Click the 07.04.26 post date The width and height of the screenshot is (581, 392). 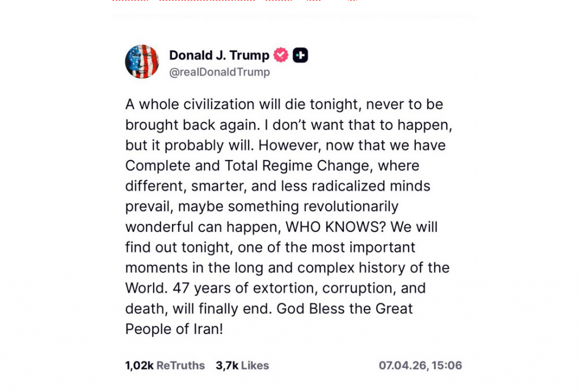[x=402, y=365]
